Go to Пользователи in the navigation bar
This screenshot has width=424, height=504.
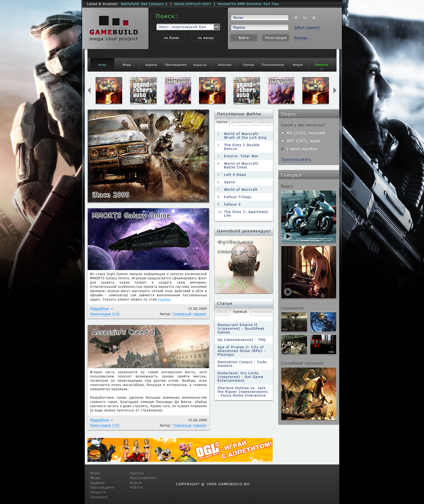point(273,65)
